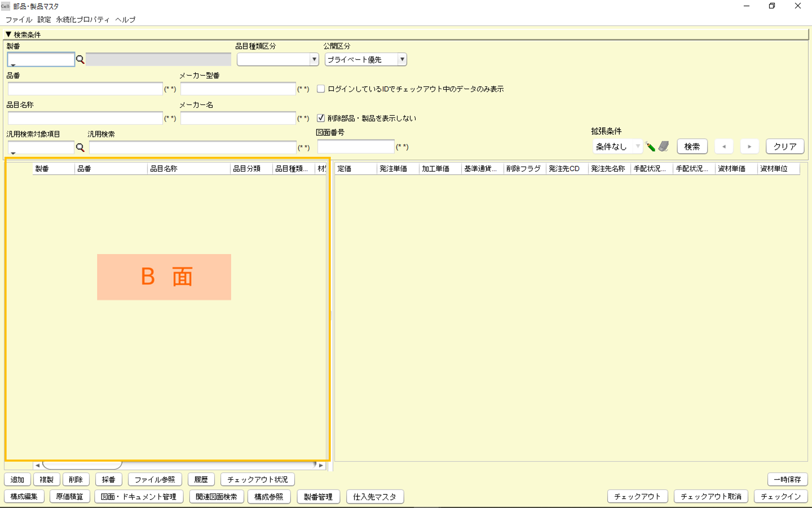This screenshot has width=812, height=508.
Task: Click the 図面番号 input field
Action: (x=356, y=147)
